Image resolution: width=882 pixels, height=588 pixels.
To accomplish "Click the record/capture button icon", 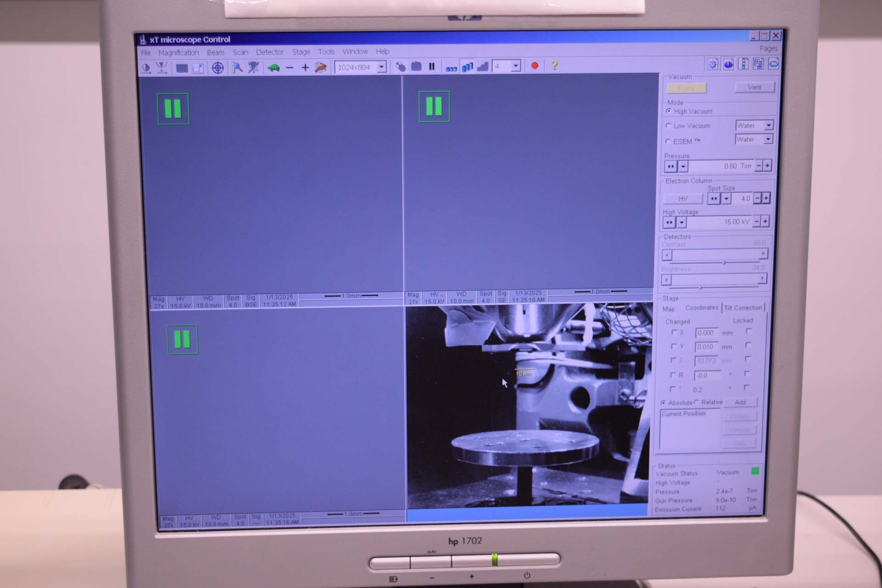I will click(536, 66).
